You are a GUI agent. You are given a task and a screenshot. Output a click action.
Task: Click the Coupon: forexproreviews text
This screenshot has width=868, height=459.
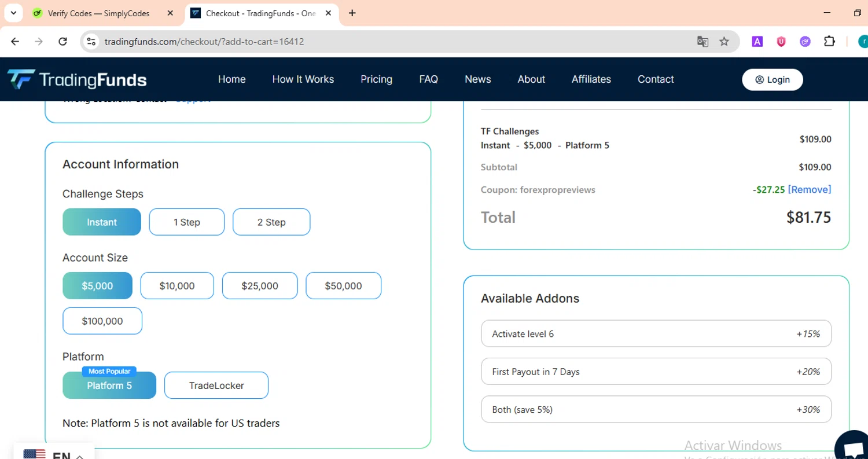point(538,190)
